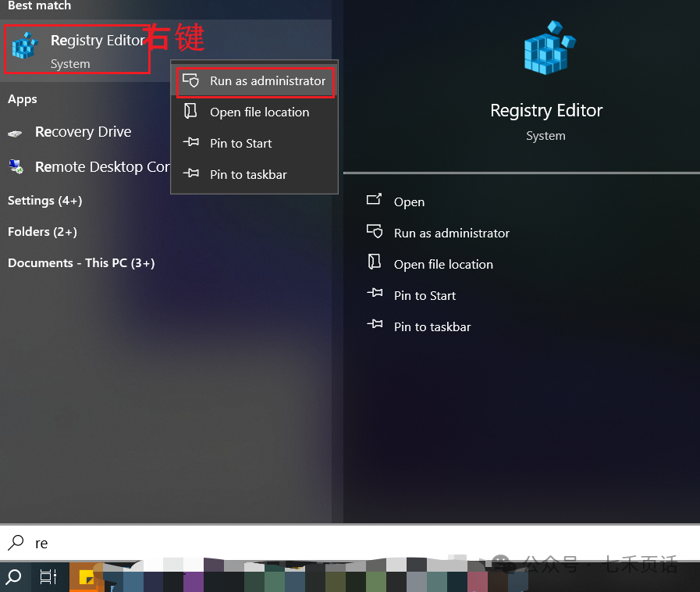Image resolution: width=700 pixels, height=592 pixels.
Task: Click magnifier icon in search box
Action: click(16, 543)
